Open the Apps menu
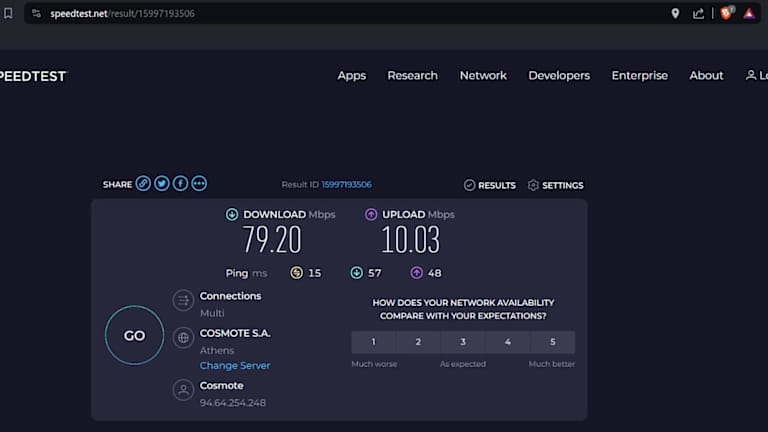The width and height of the screenshot is (768, 432). [351, 75]
